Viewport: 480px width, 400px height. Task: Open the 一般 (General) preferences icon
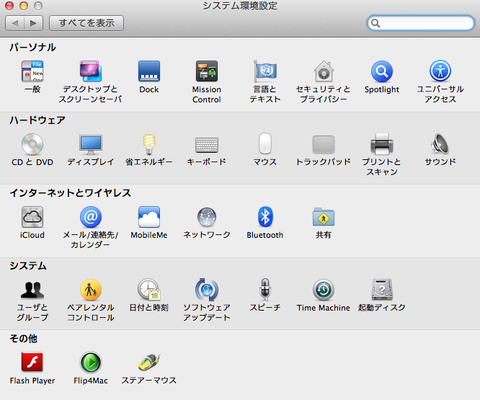tap(32, 71)
